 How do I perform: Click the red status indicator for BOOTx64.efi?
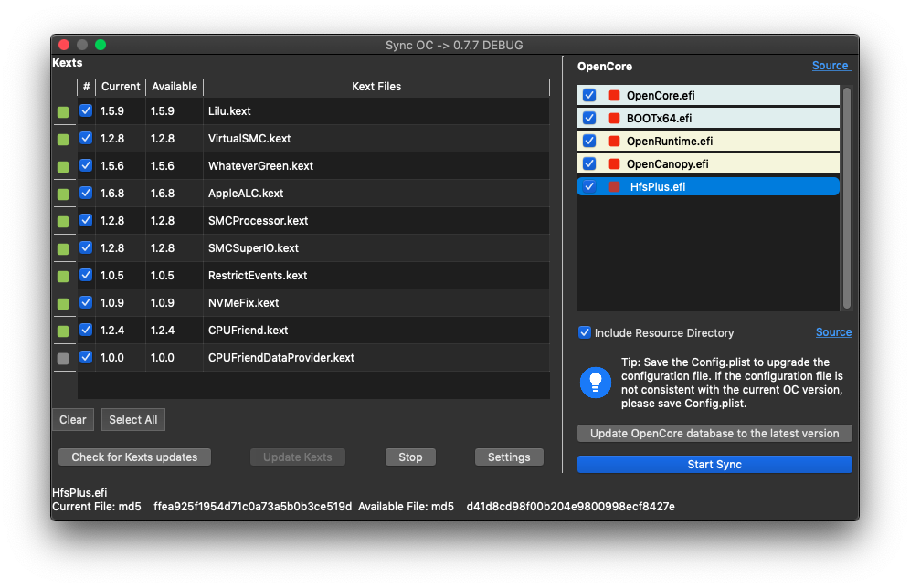pos(614,119)
